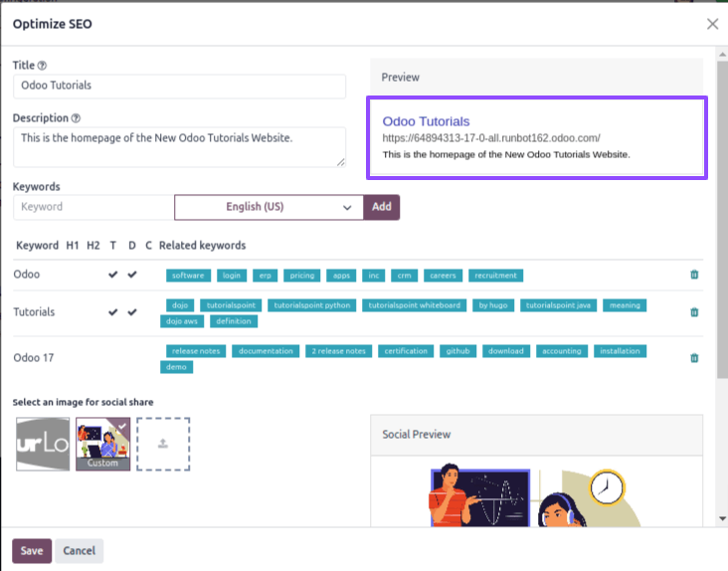Click the Description resize handle

pos(341,162)
